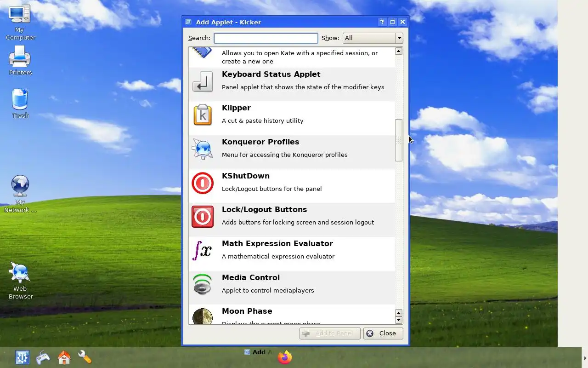Image resolution: width=588 pixels, height=368 pixels.
Task: Select the "Media Control" title text
Action: [x=251, y=277]
